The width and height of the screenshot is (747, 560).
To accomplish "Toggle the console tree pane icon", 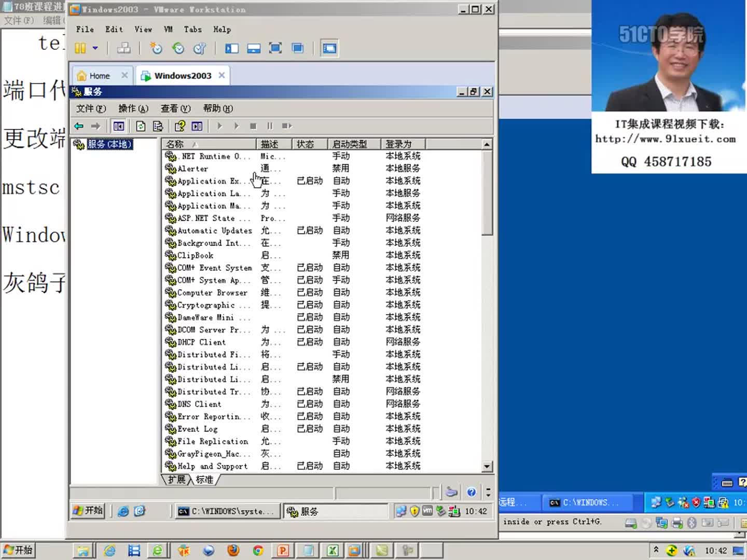I will [118, 126].
